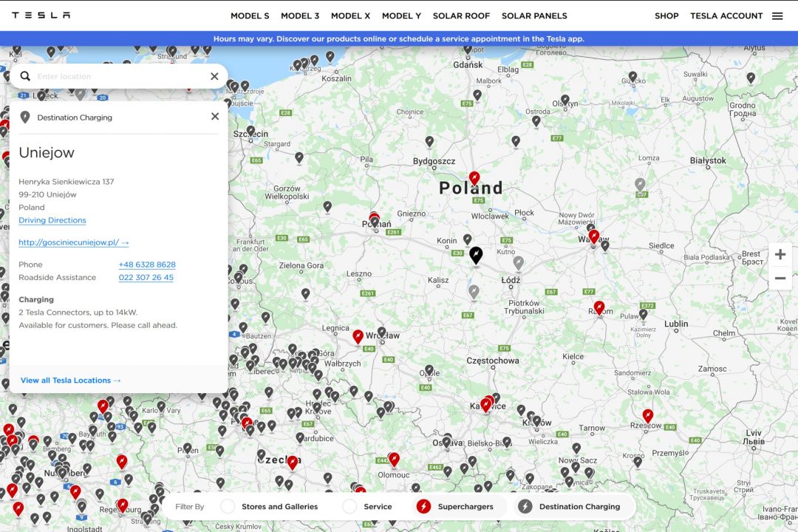Click the Tesla logo
The image size is (798, 532).
[41, 16]
